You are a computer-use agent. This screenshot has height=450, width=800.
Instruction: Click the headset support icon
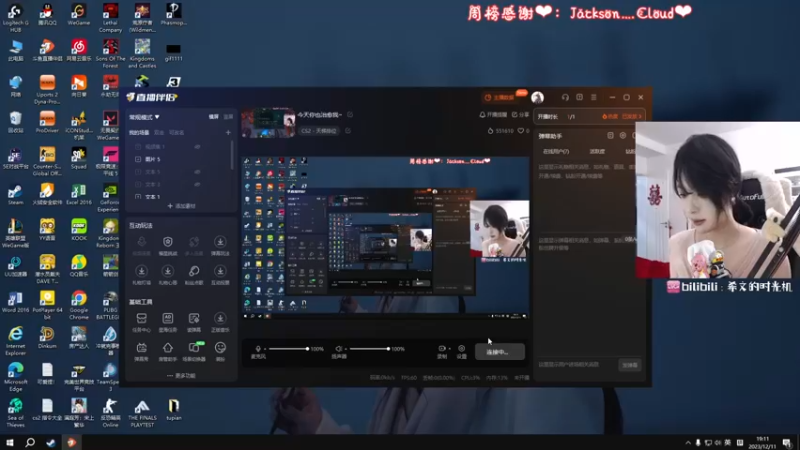point(565,97)
